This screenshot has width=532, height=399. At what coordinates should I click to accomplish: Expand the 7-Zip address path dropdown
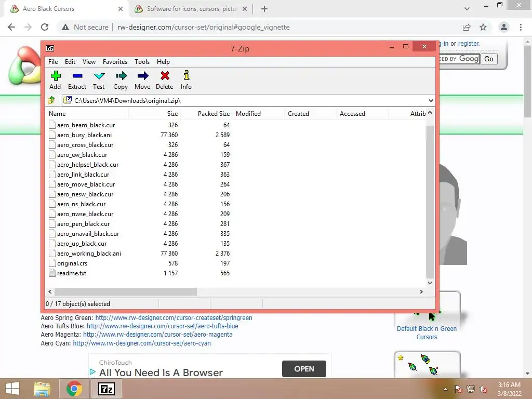pos(431,100)
